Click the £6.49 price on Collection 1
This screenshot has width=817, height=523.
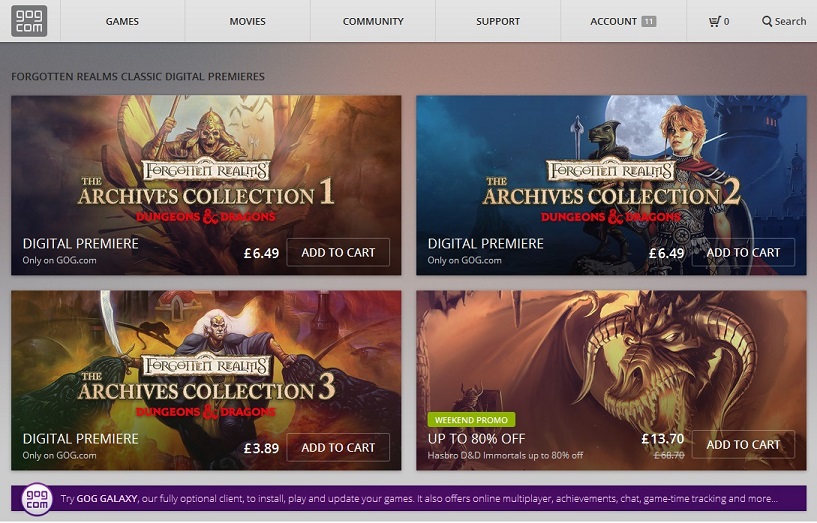coord(262,253)
